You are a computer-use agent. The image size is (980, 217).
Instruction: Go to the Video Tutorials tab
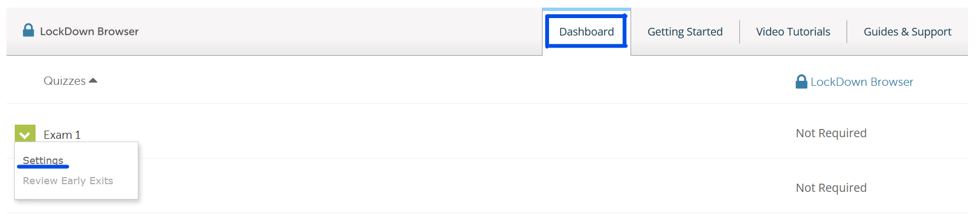793,32
